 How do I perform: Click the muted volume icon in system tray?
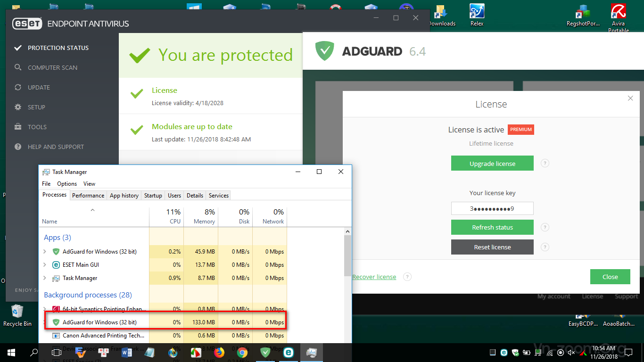pyautogui.click(x=572, y=353)
